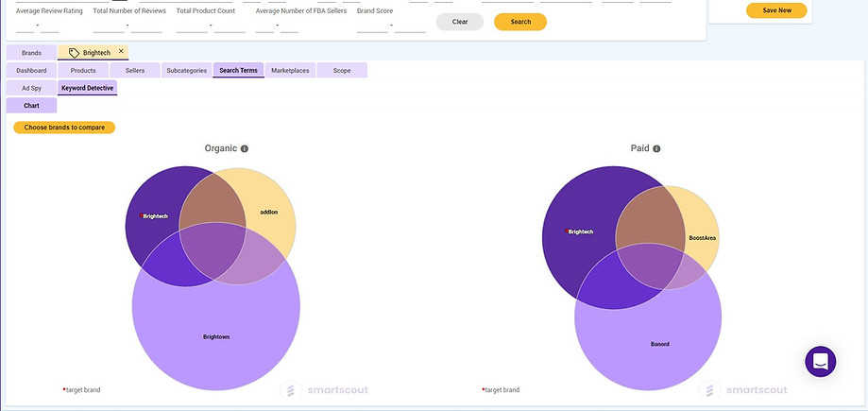Click the tag icon on Brightech tab
868x411 pixels.
[74, 53]
